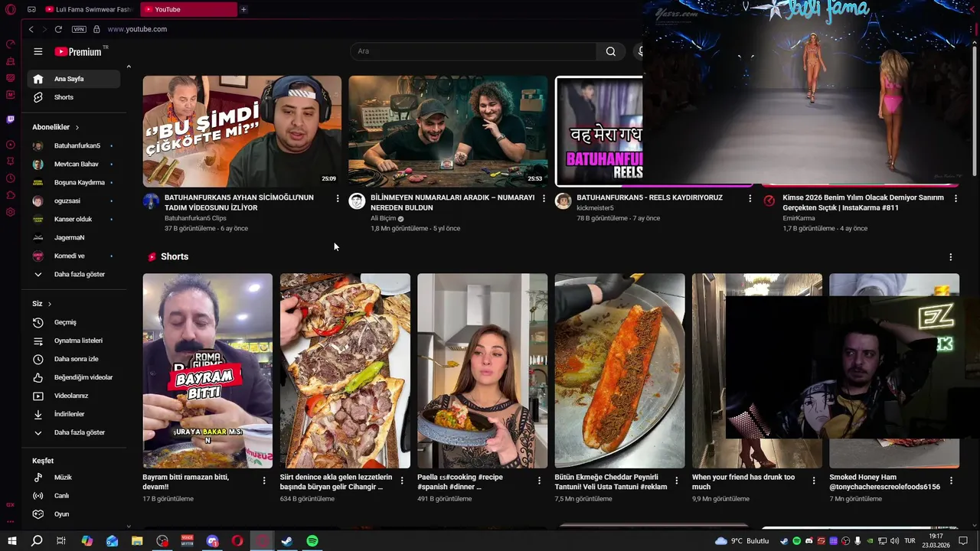Open JagermaN subscription channel
980x551 pixels.
point(73,237)
